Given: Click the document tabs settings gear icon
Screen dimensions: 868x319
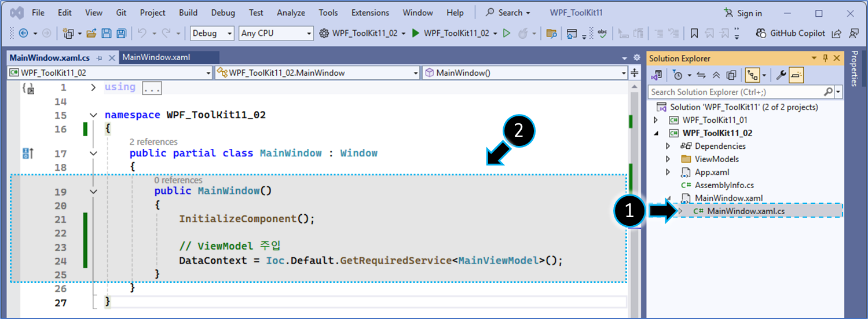Looking at the screenshot, I should tap(637, 58).
